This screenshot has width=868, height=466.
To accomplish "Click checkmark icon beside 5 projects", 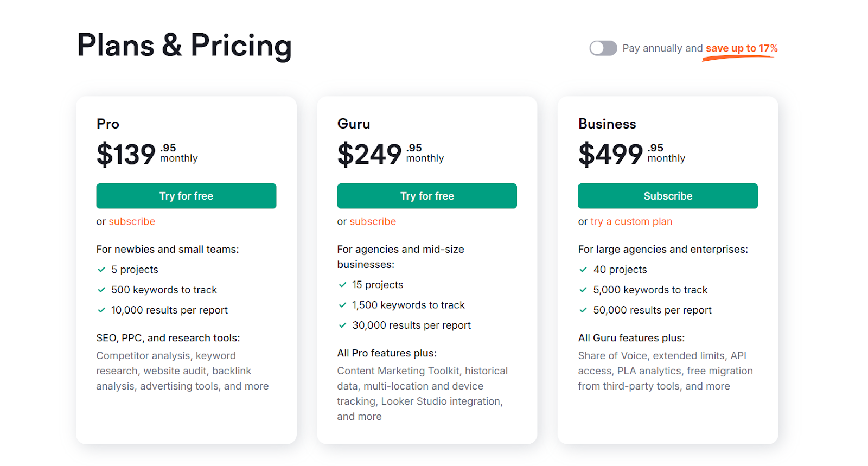I will coord(101,270).
